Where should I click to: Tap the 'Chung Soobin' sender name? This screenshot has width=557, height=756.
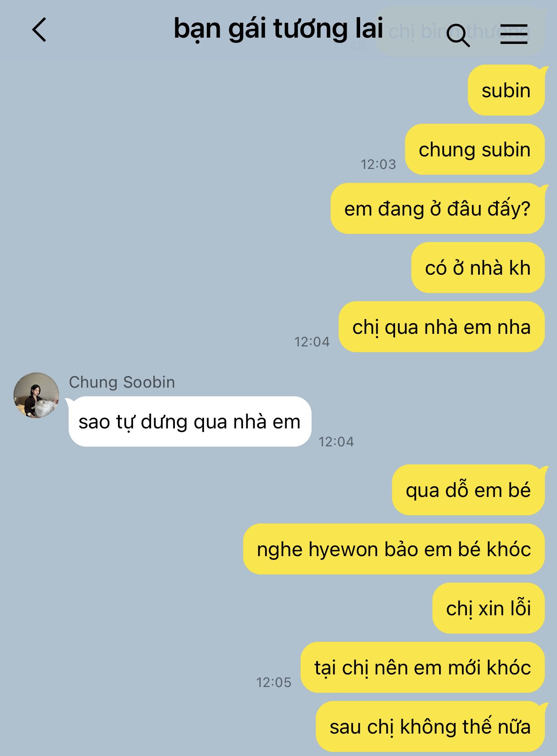[122, 382]
